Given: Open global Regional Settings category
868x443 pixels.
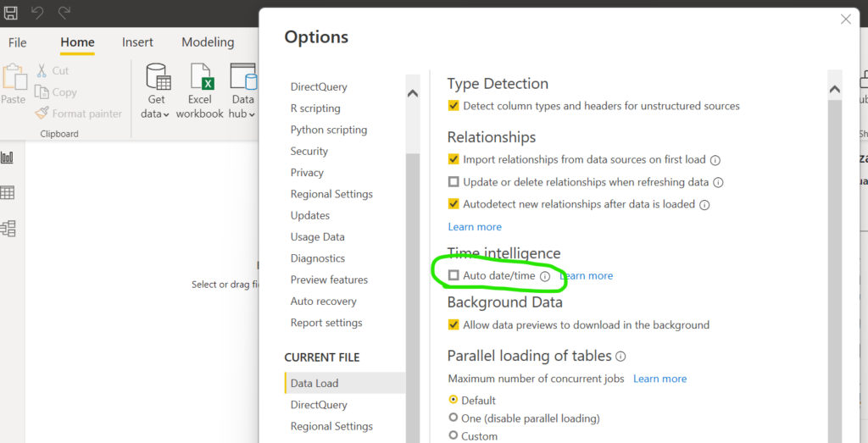Looking at the screenshot, I should click(x=331, y=194).
